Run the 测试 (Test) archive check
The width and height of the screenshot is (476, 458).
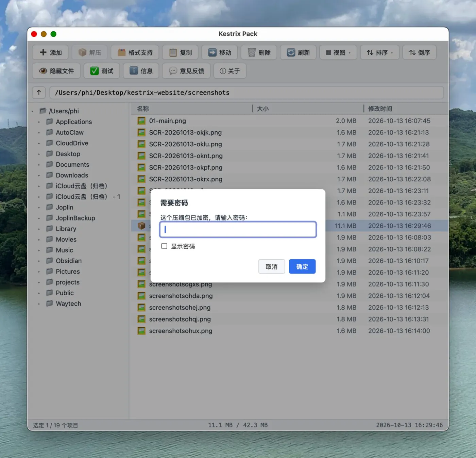pyautogui.click(x=102, y=71)
